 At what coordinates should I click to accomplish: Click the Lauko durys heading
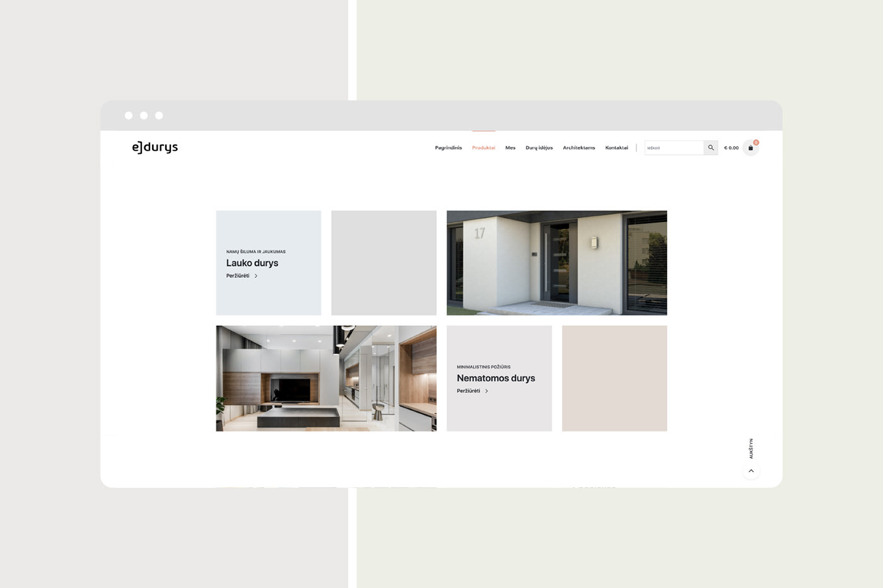click(252, 263)
